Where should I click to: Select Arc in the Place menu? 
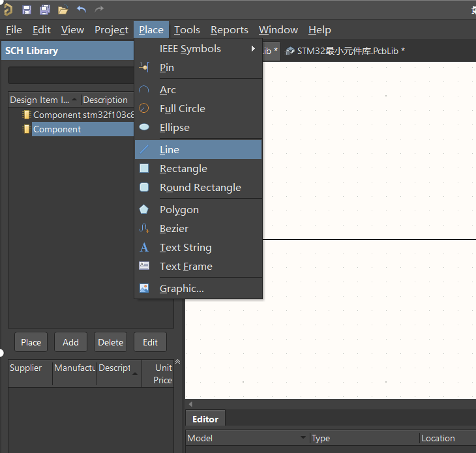click(x=198, y=89)
